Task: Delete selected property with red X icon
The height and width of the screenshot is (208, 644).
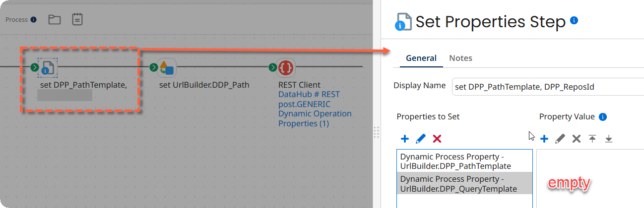Action: [437, 139]
